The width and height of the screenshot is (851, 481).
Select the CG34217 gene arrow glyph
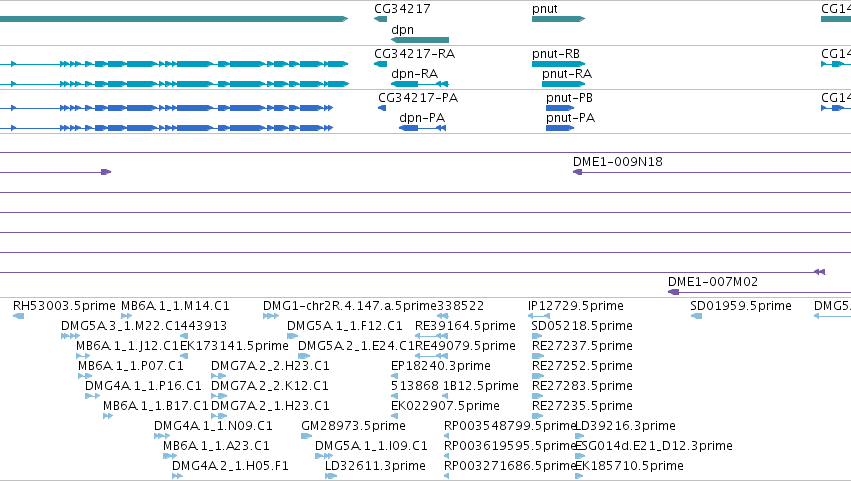pyautogui.click(x=380, y=19)
